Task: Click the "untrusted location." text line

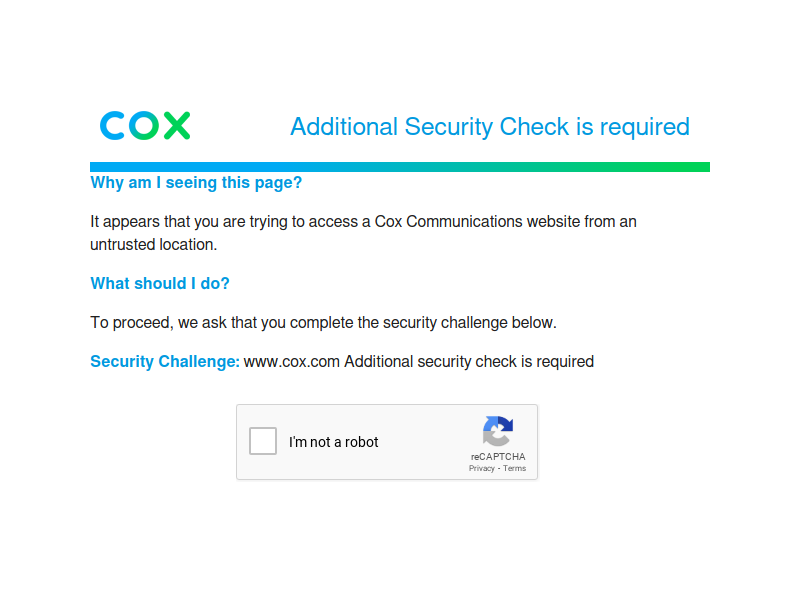Action: (x=154, y=244)
